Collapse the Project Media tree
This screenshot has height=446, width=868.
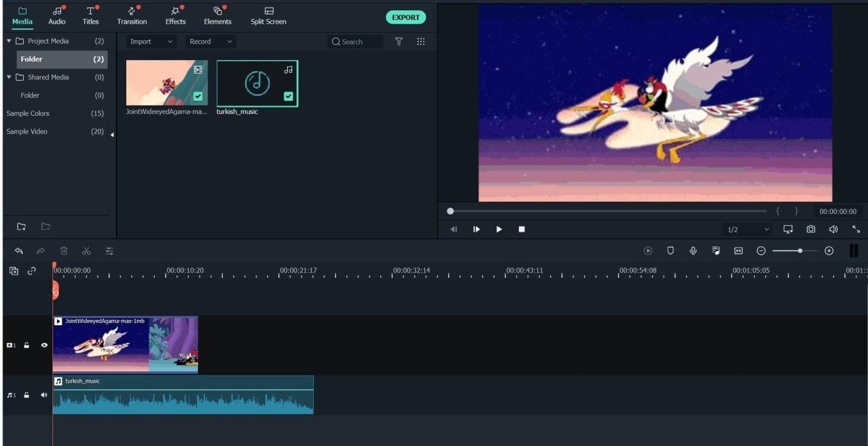pyautogui.click(x=9, y=41)
